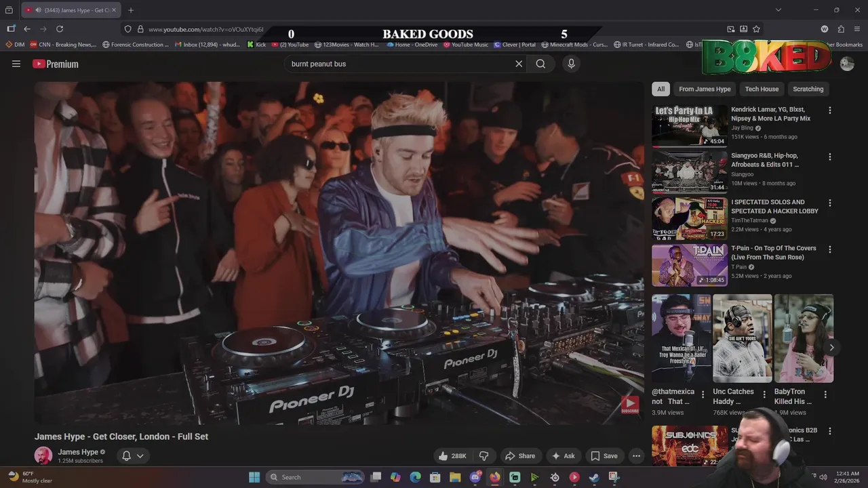Screen dimensions: 868x488
Task: Like the video with the thumbs-up
Action: (452, 456)
